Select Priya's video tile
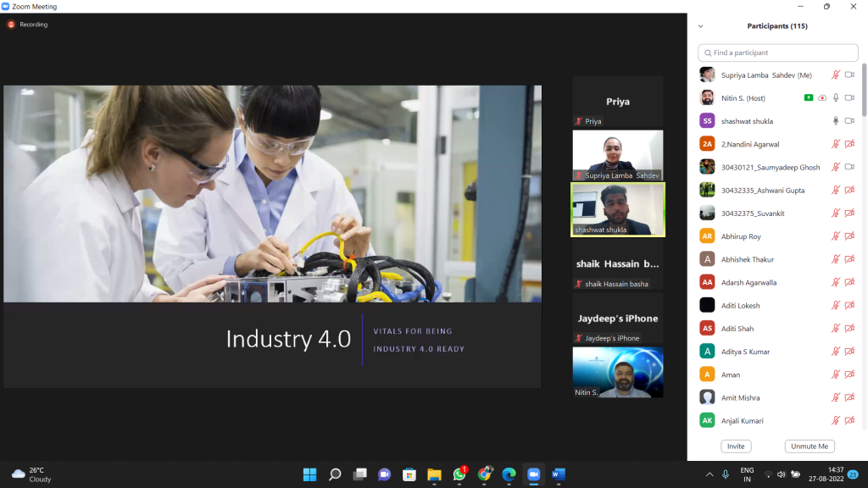Viewport: 868px width, 488px height. [618, 102]
